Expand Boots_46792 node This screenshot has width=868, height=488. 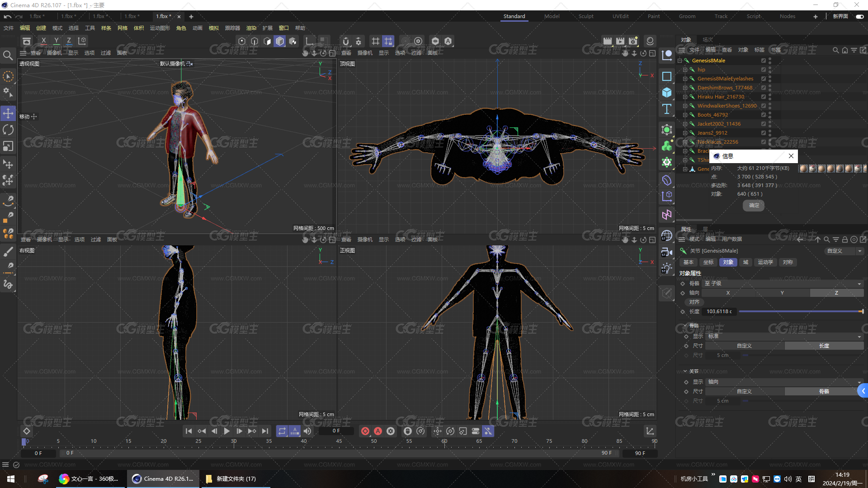pyautogui.click(x=685, y=115)
